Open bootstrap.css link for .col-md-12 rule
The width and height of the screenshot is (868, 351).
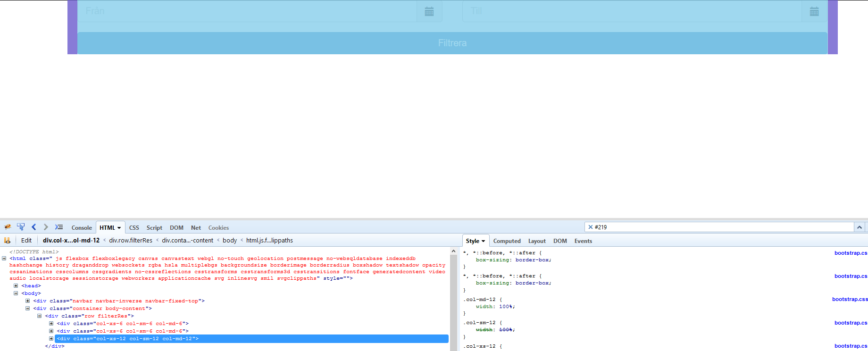click(x=850, y=299)
